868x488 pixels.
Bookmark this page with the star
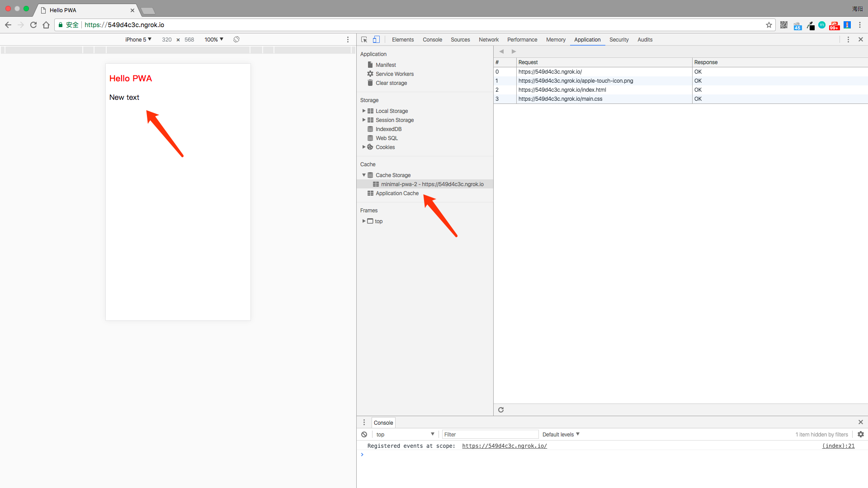point(769,25)
